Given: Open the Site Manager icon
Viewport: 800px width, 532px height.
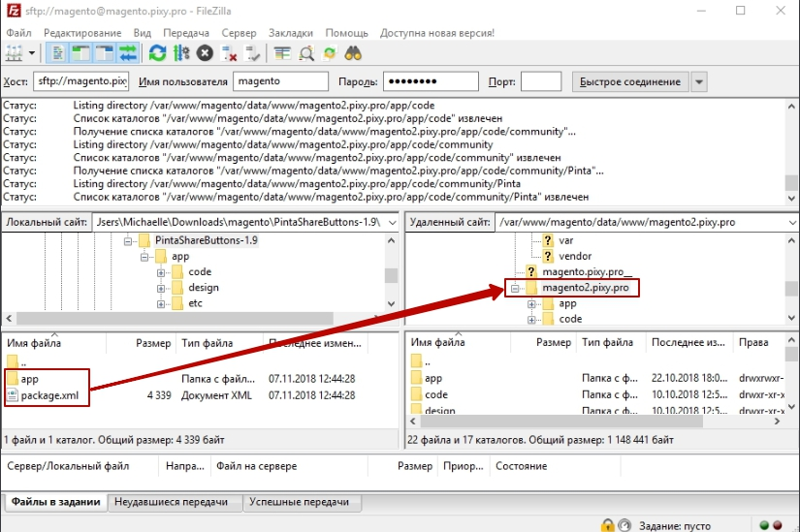Looking at the screenshot, I should [x=15, y=53].
